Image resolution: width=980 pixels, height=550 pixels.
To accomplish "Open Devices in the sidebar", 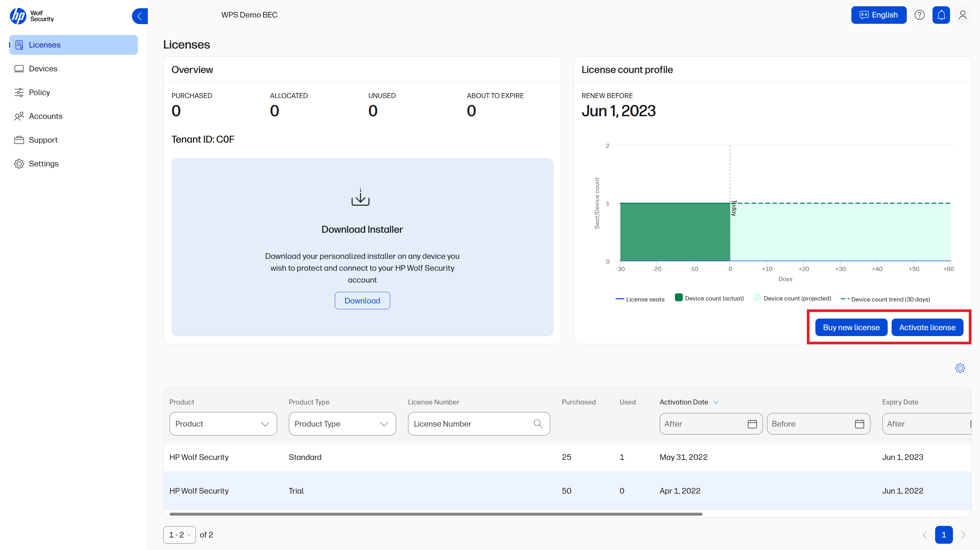I will click(74, 69).
